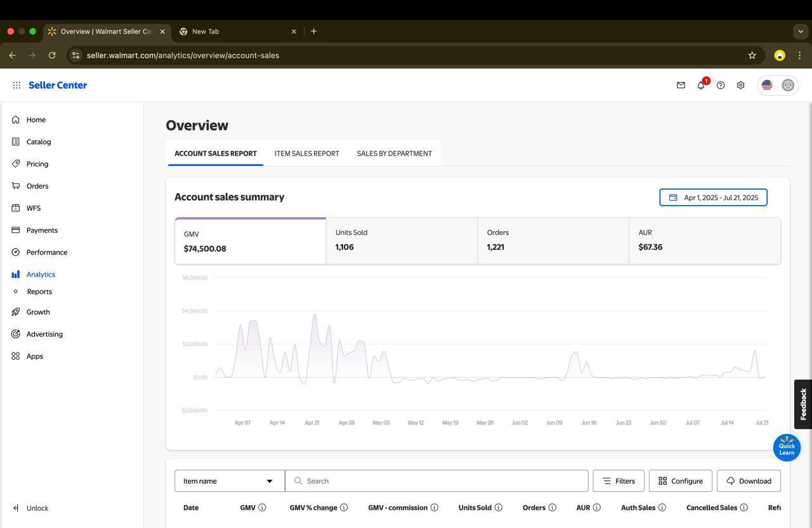Select the Orders metric card

(x=553, y=241)
